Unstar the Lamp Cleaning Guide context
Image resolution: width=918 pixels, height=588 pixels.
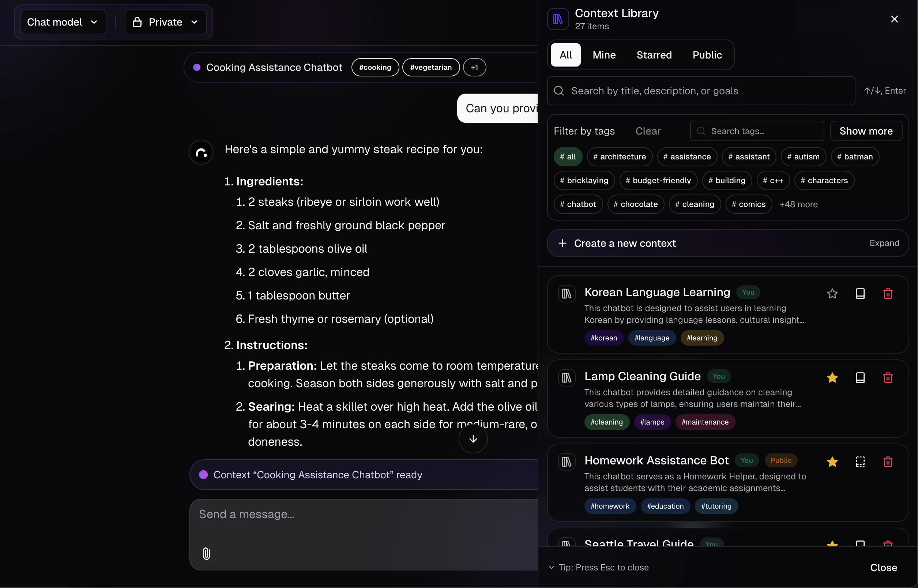point(832,378)
